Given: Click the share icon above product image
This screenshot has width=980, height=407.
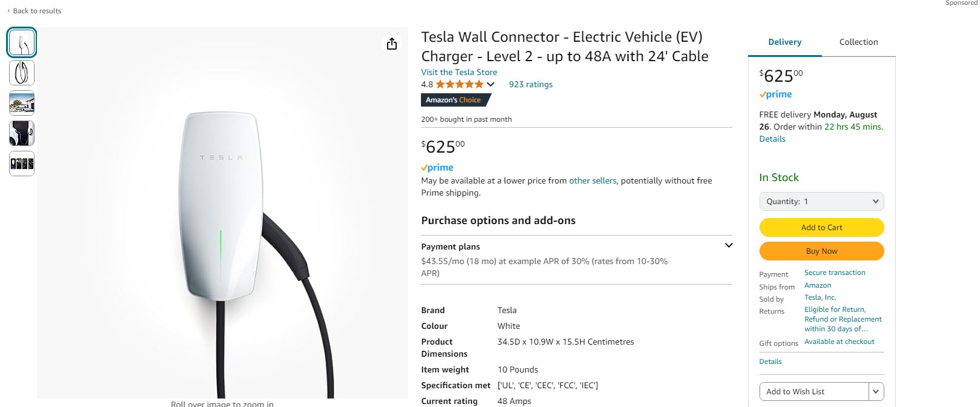Looking at the screenshot, I should pos(392,44).
